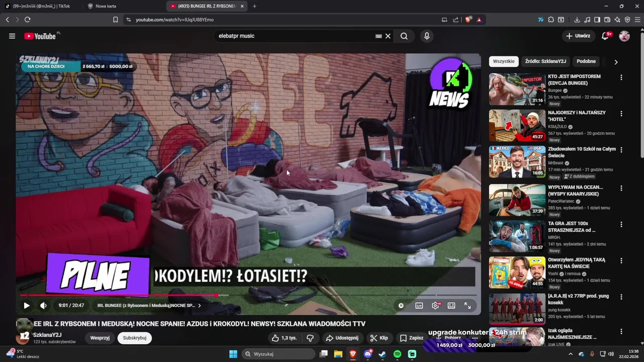Go to the YouTube home logo
644x362 pixels.
tap(40, 36)
